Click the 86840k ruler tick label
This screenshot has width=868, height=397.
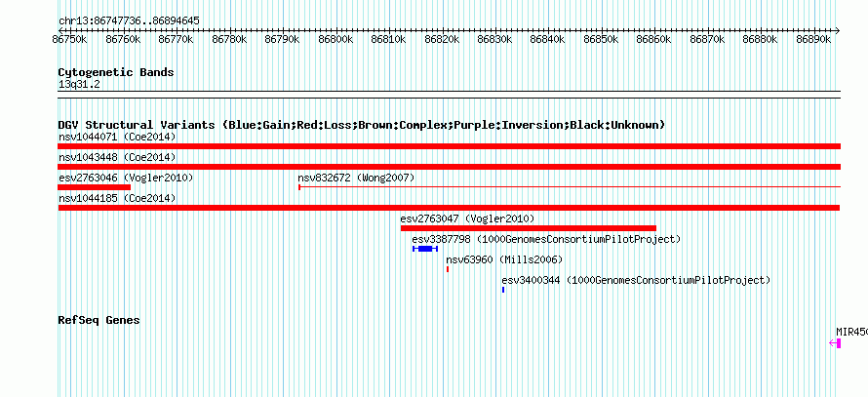pos(548,39)
